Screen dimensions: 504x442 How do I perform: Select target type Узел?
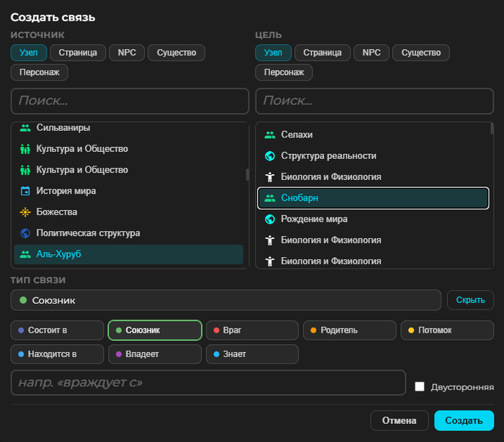point(273,53)
